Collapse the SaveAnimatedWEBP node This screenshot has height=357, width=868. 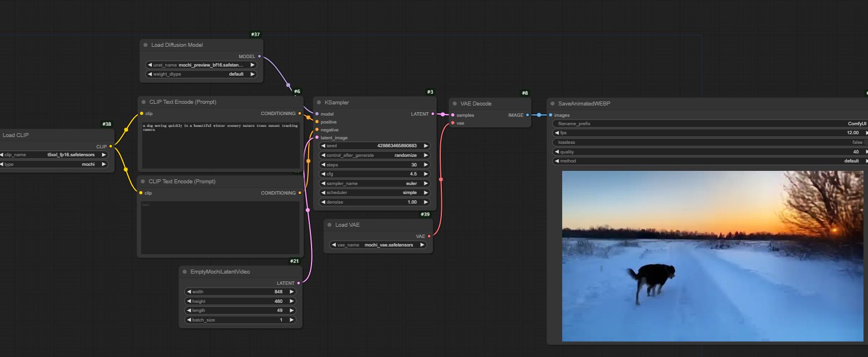coord(553,104)
